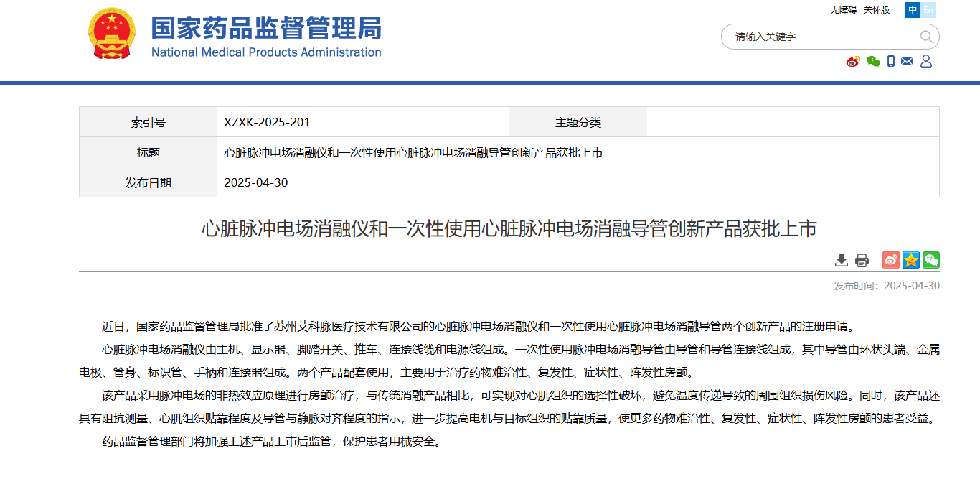The height and width of the screenshot is (479, 980).
Task: Click the national emblem logo
Action: 111,34
